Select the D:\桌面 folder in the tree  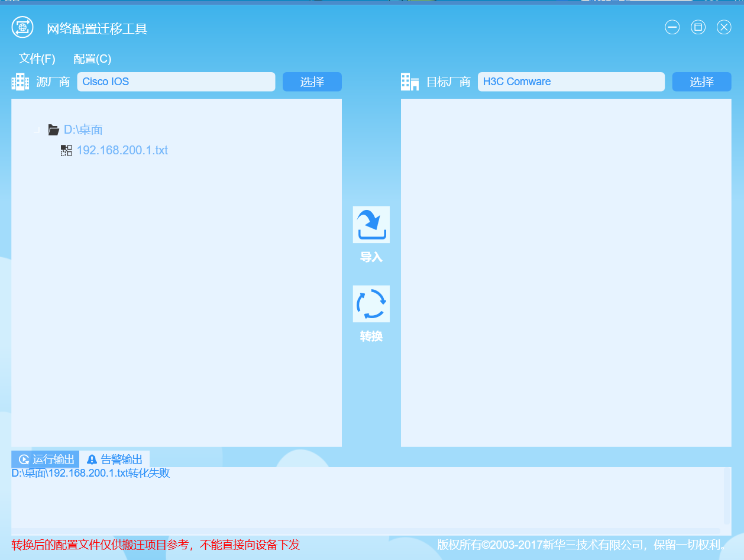tap(83, 130)
